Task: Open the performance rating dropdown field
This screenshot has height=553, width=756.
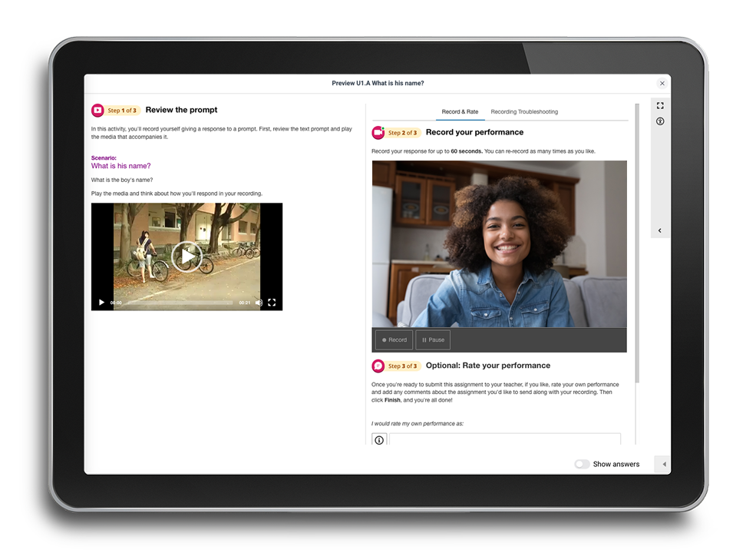Action: click(507, 439)
